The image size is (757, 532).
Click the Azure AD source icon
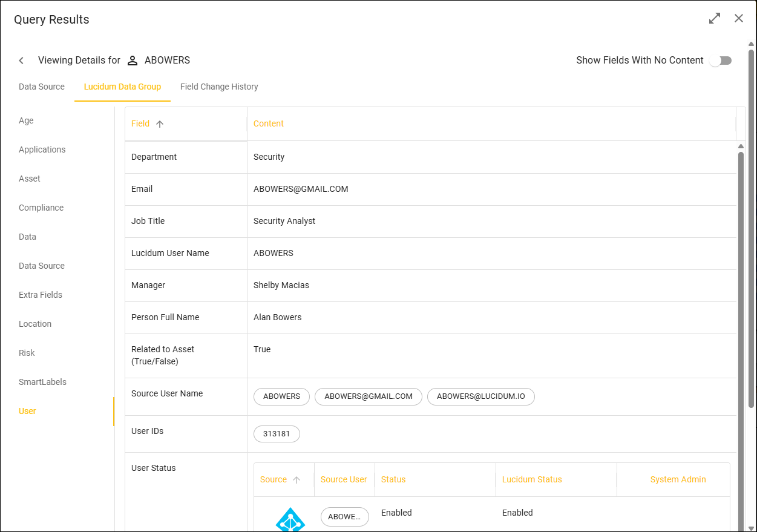click(290, 519)
